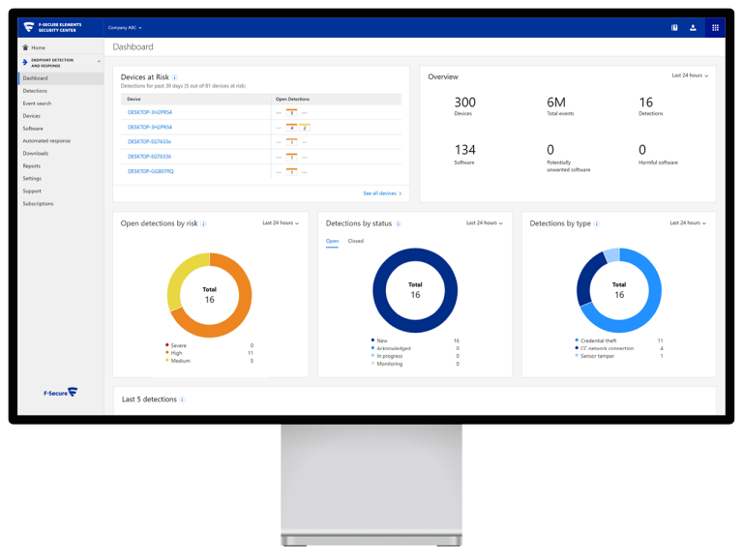This screenshot has height=560, width=743.
Task: Open device DESKTOP-GG807RQ link
Action: pos(151,171)
